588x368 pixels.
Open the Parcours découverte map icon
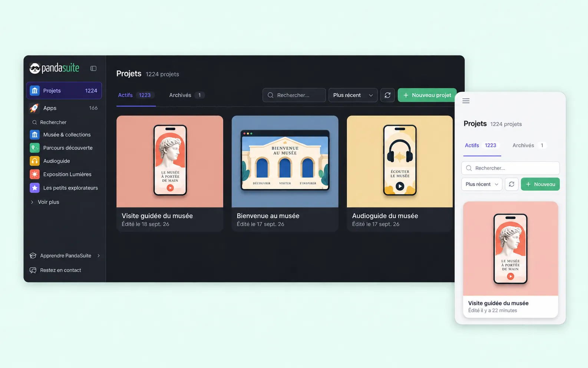[x=34, y=148]
